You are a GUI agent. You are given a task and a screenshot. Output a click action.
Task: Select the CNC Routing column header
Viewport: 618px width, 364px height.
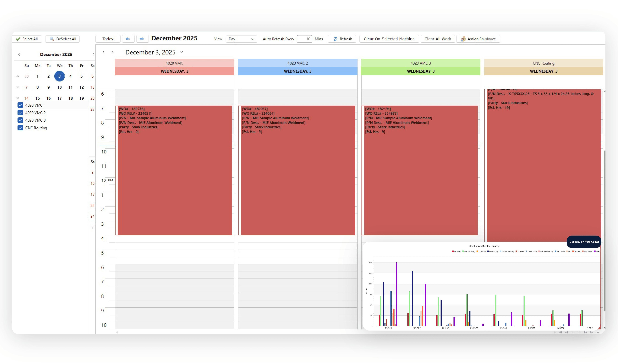pyautogui.click(x=543, y=63)
